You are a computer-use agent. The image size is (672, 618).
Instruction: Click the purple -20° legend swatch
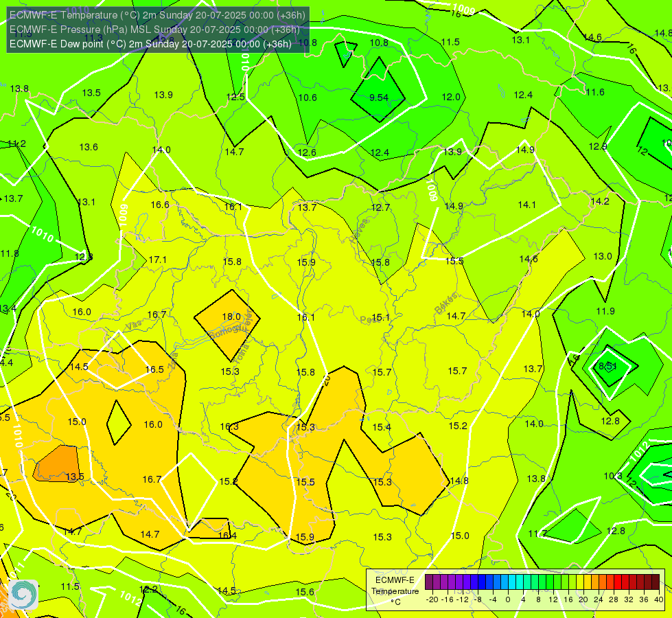pyautogui.click(x=429, y=582)
